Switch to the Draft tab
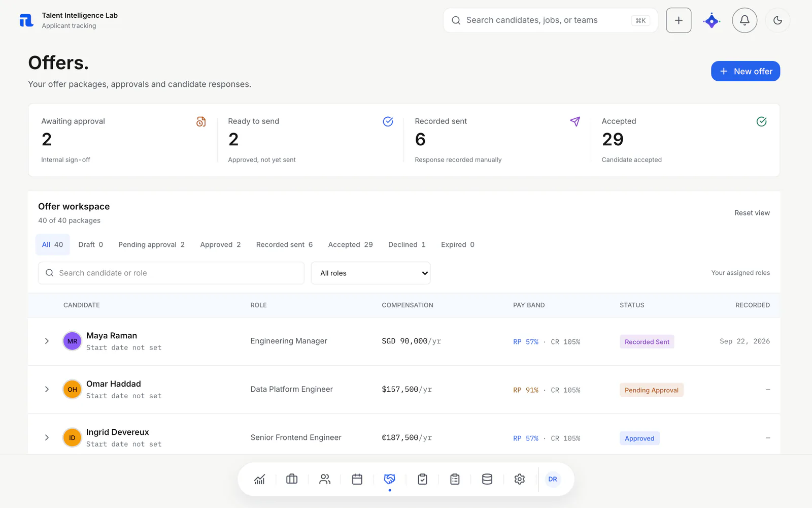Image resolution: width=812 pixels, height=508 pixels. click(x=91, y=244)
